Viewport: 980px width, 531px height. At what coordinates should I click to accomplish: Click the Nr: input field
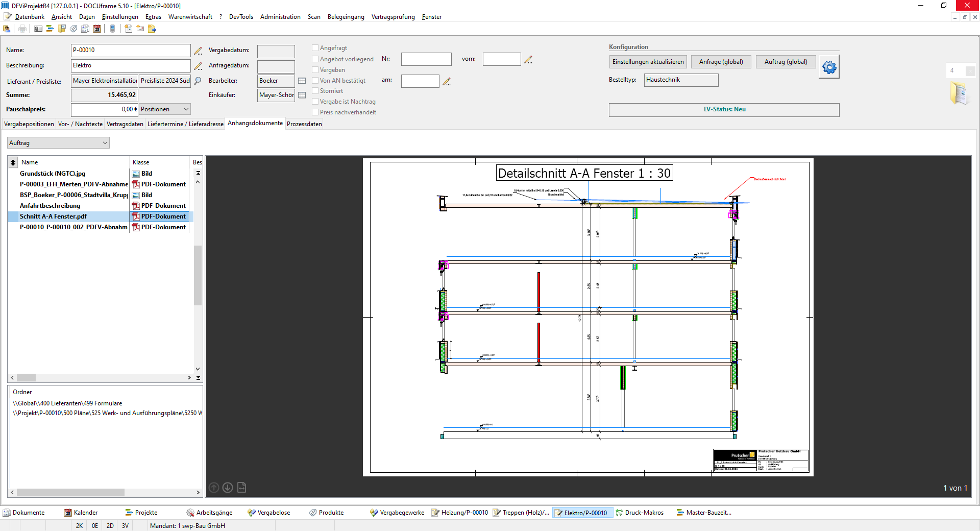[426, 59]
